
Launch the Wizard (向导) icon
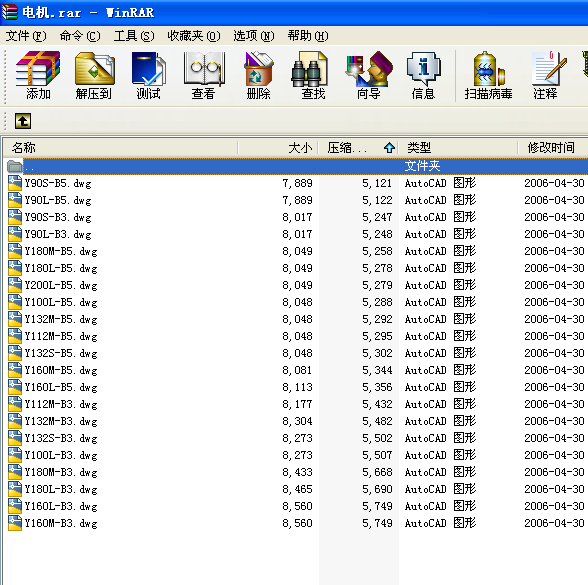(x=369, y=69)
